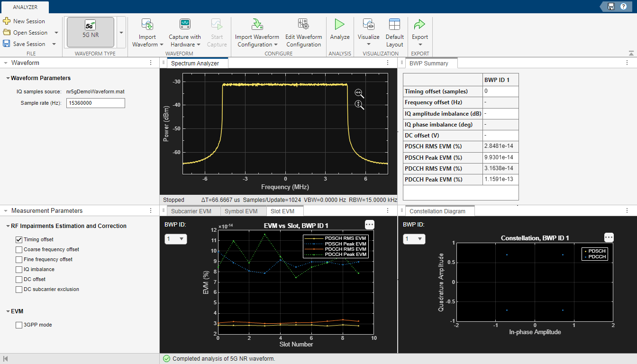Click the Open Session folder icon
637x364 pixels.
7,32
